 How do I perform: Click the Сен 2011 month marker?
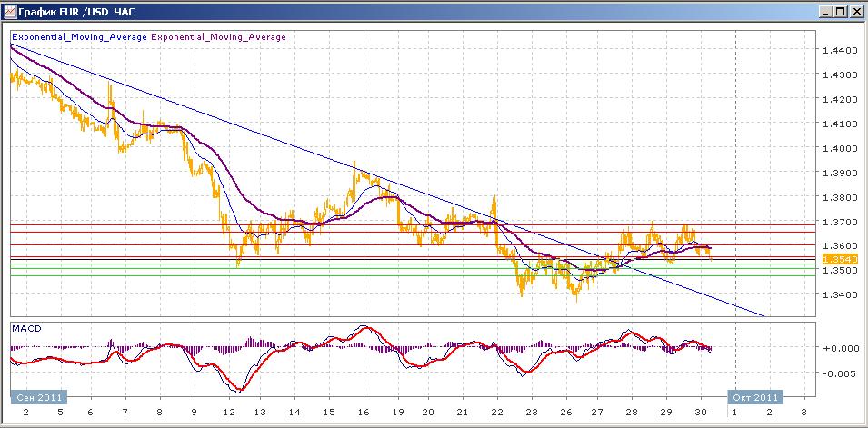(37, 397)
